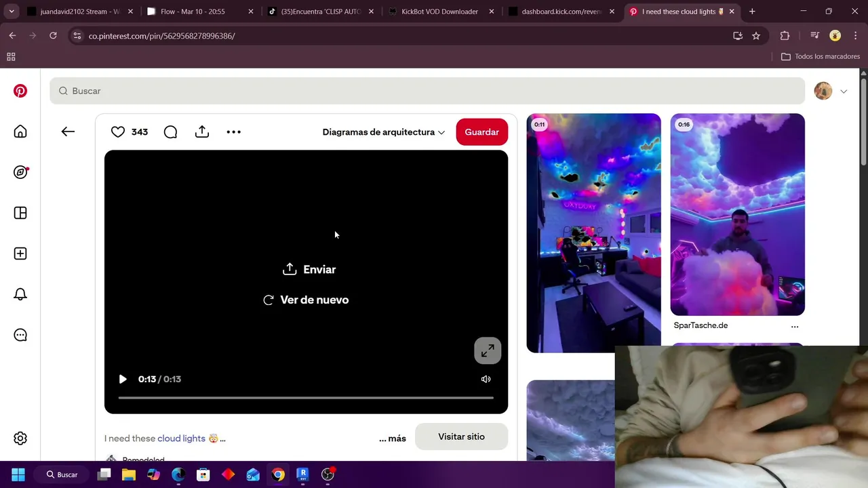Open options dots for SparTasche.de pin
Image resolution: width=868 pixels, height=488 pixels.
795,326
